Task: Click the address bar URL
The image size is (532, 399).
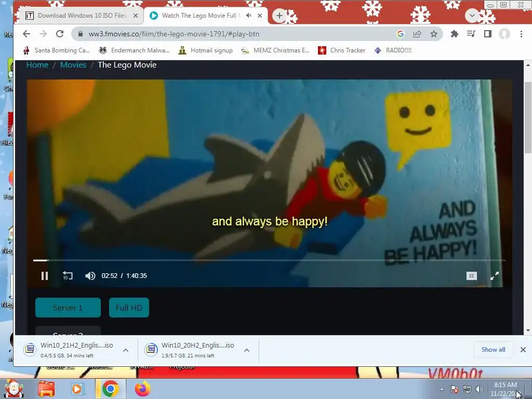Action: pyautogui.click(x=174, y=34)
